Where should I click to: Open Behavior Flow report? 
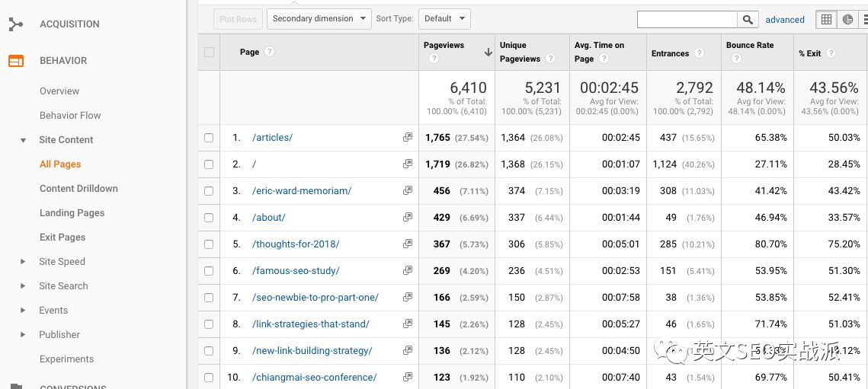[70, 116]
